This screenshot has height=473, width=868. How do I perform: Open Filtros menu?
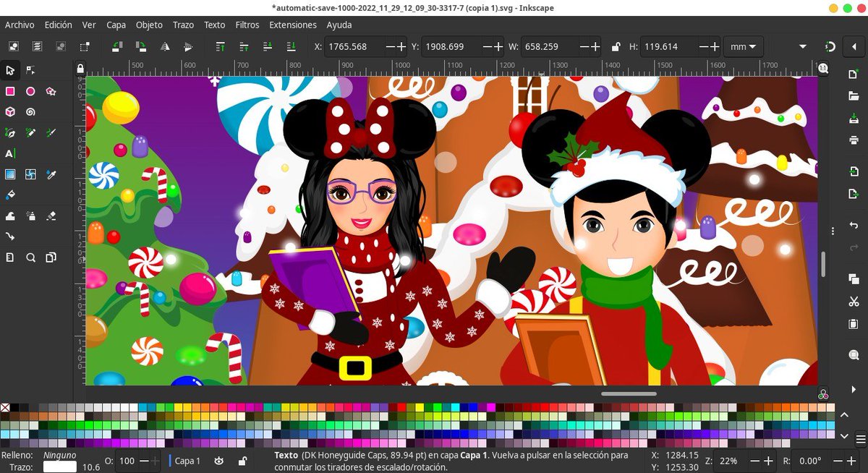coord(247,25)
